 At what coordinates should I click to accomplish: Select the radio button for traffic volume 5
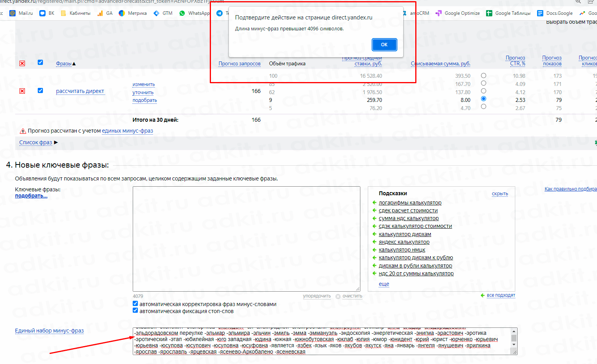483,107
